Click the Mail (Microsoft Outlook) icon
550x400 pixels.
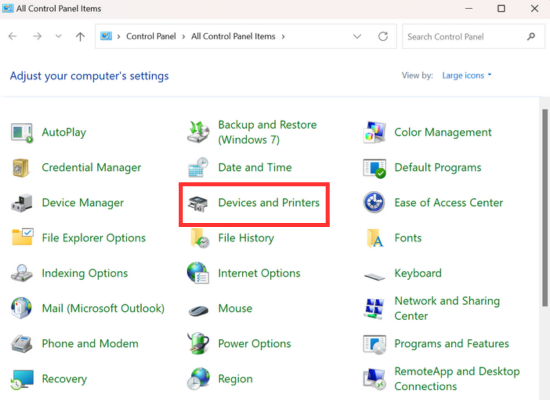click(21, 308)
